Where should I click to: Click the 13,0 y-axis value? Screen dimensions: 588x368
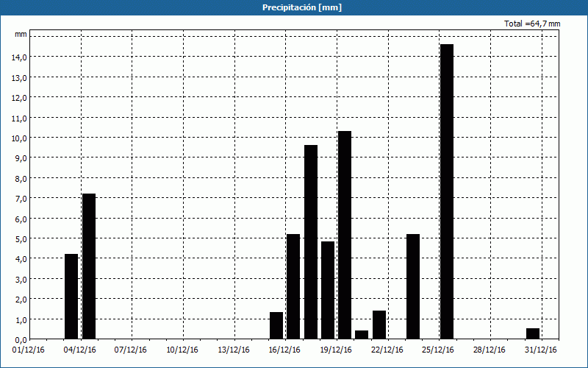coord(19,77)
